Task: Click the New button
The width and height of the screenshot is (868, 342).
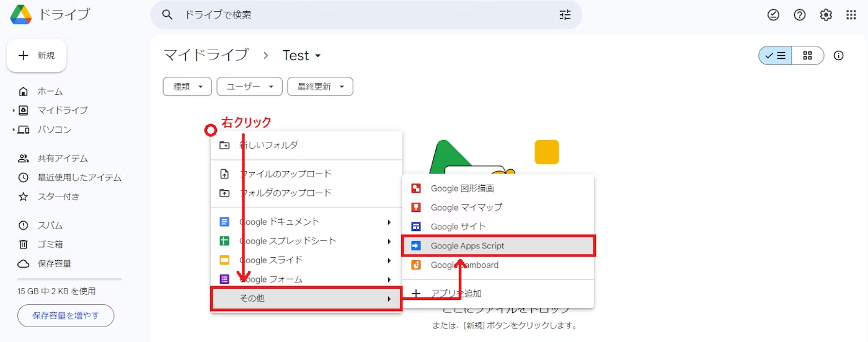Action: (x=37, y=56)
